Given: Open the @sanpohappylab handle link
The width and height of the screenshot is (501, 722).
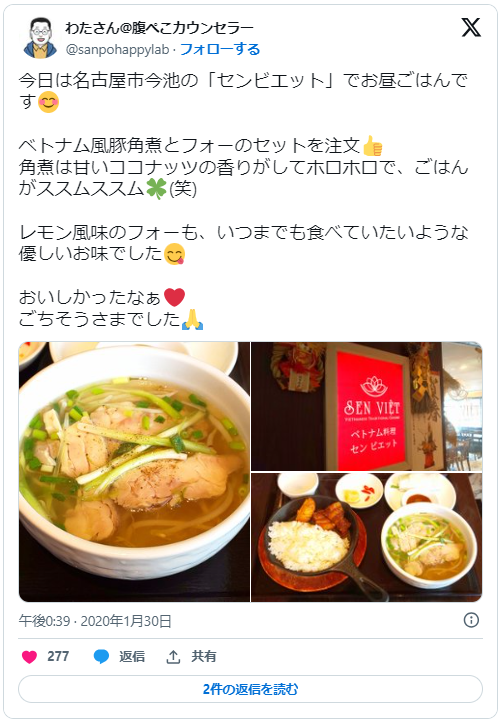Looking at the screenshot, I should (117, 49).
